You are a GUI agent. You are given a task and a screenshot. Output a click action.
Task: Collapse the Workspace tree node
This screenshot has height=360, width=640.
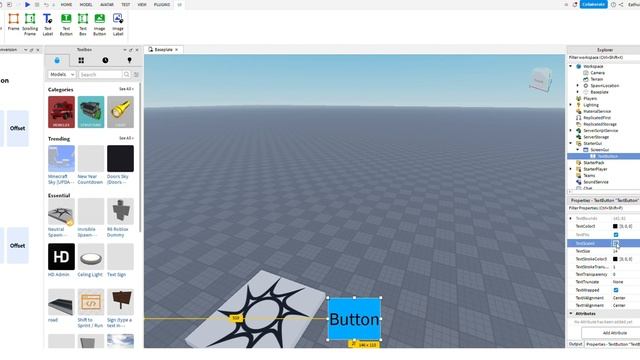(571, 66)
